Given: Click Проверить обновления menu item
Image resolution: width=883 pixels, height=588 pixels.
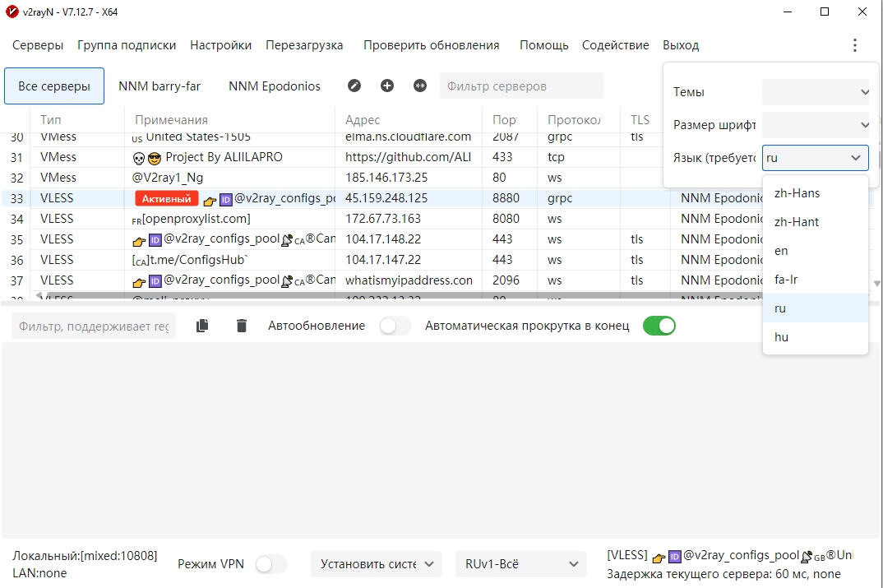Looking at the screenshot, I should click(x=432, y=45).
